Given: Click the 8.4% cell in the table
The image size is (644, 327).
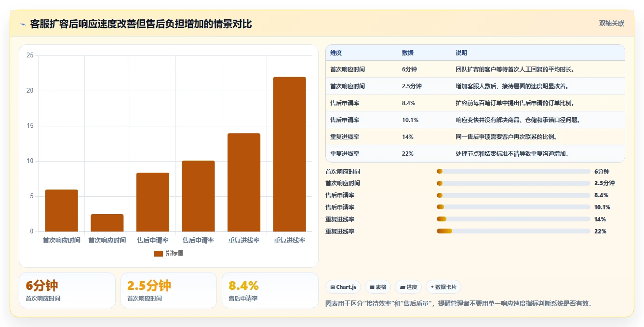Looking at the screenshot, I should 409,103.
